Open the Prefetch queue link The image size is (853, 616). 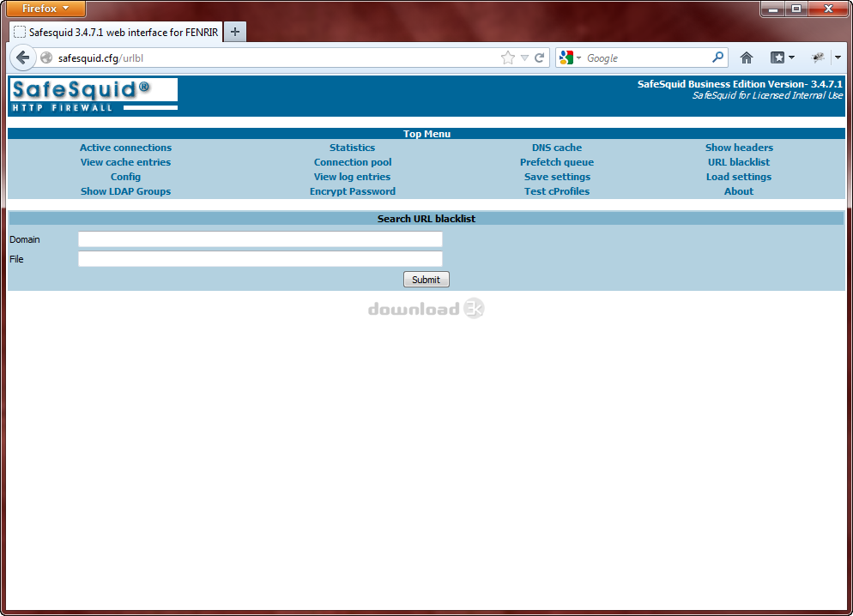(557, 162)
